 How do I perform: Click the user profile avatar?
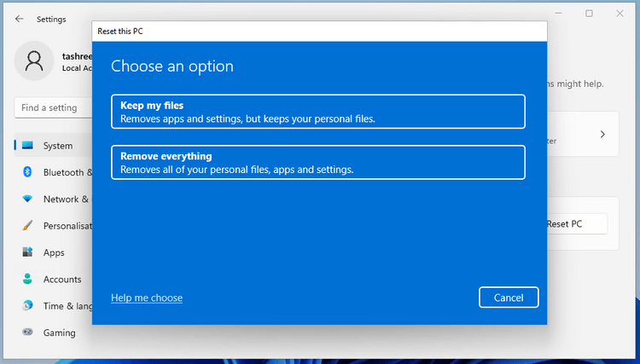pos(35,61)
